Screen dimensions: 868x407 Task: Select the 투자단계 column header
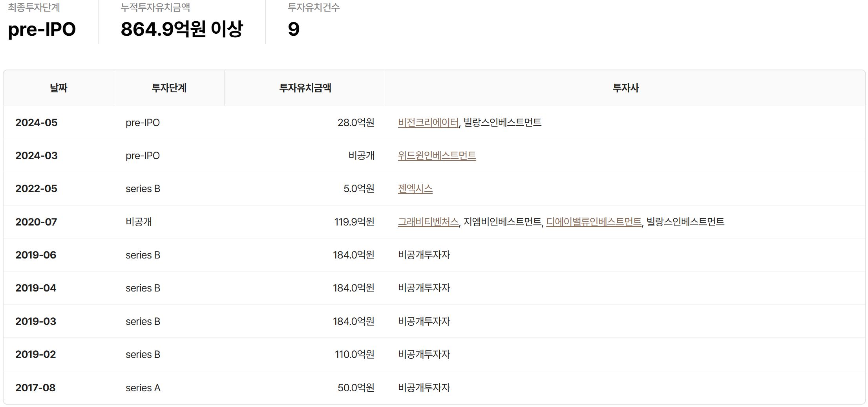pyautogui.click(x=169, y=88)
